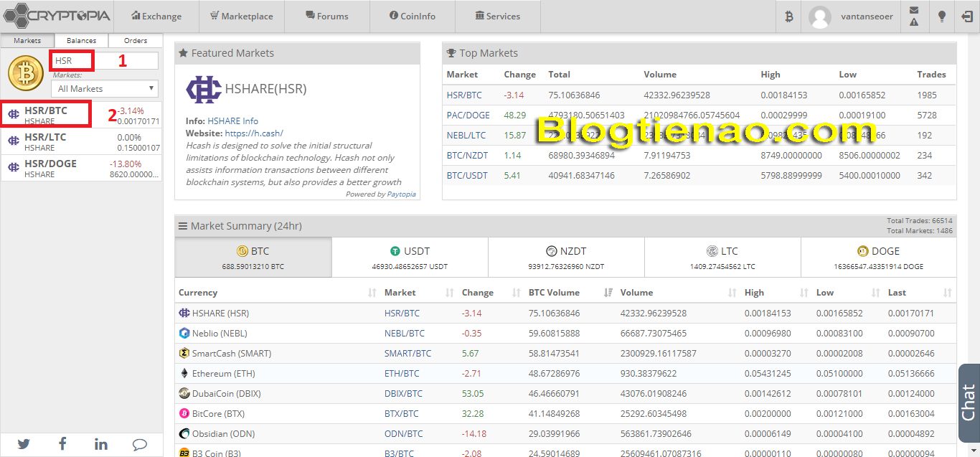Open the Exchange menu
This screenshot has height=457, width=980.
click(156, 17)
